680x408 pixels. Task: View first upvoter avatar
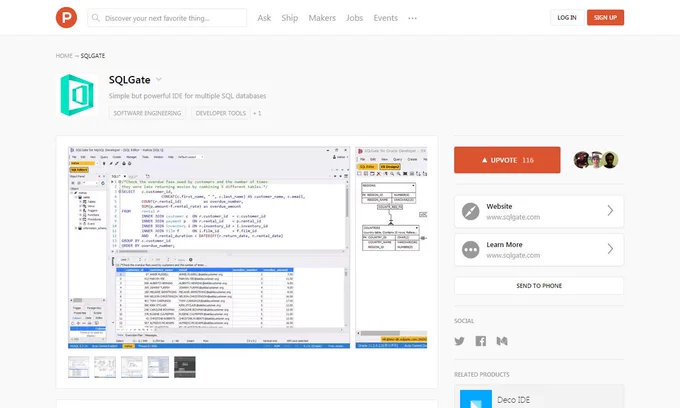coord(582,160)
